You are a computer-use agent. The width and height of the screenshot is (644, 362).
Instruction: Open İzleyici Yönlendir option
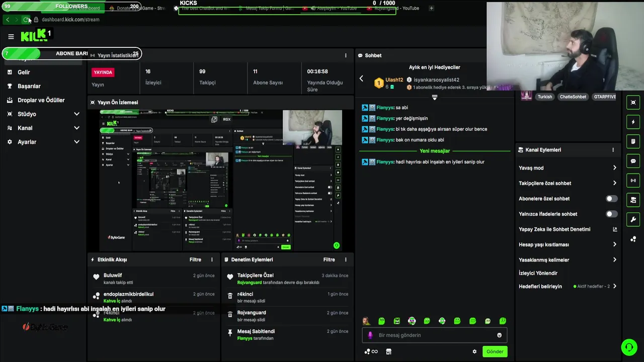[x=538, y=273]
